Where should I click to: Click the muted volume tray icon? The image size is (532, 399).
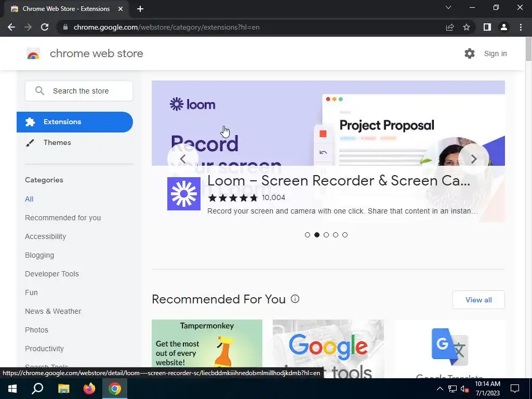465,389
